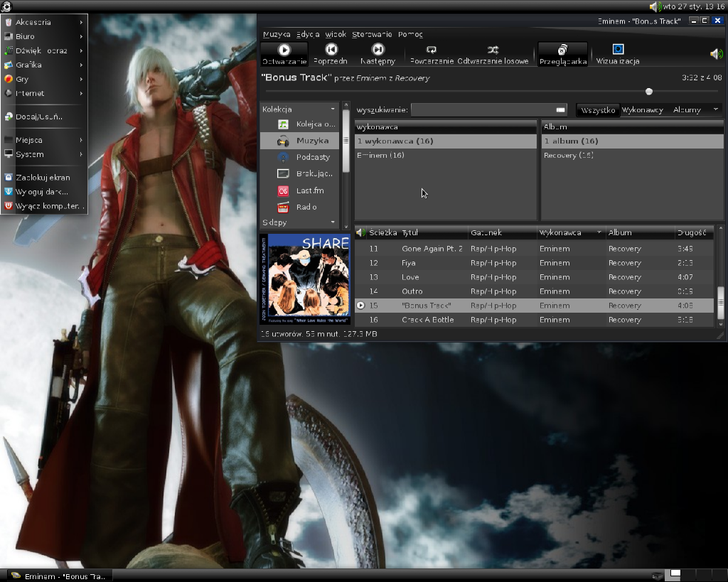This screenshot has height=582, width=728.
Task: Toggle the Przeglądarka browser view
Action: coord(563,54)
